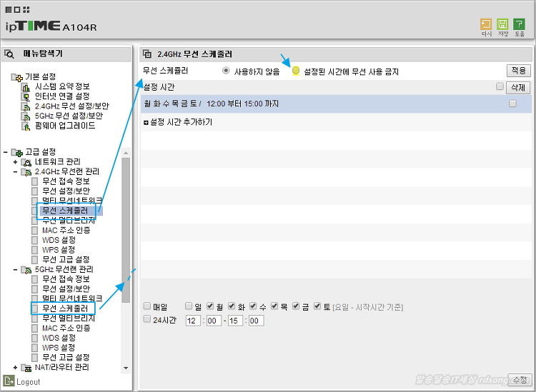Click the 적용 (apply) button
The height and width of the screenshot is (392, 536).
[518, 71]
